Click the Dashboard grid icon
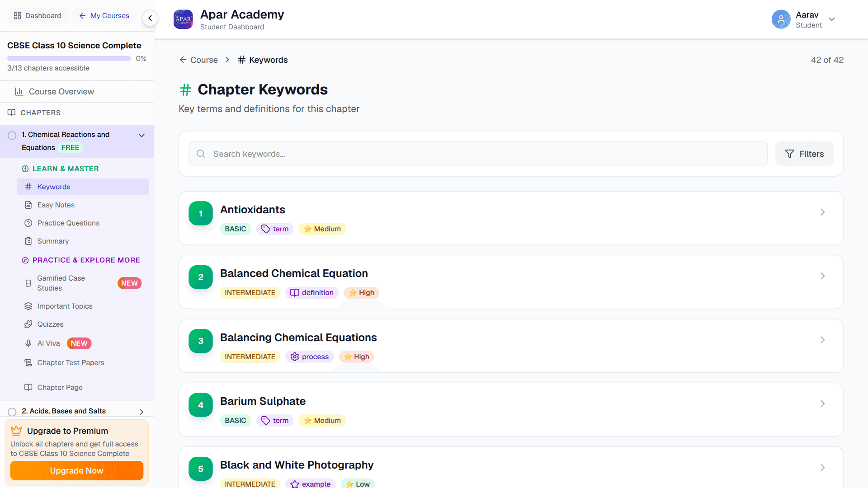 coord(18,16)
